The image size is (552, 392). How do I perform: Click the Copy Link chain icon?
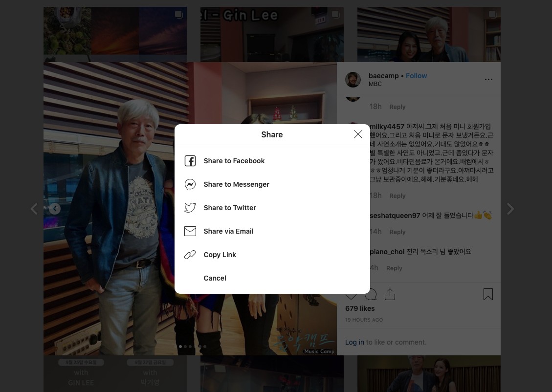click(190, 255)
